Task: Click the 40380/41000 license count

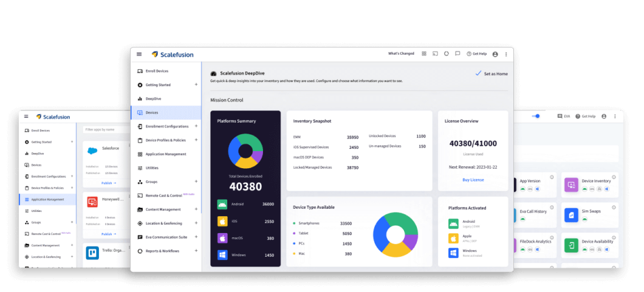Action: coord(473,143)
